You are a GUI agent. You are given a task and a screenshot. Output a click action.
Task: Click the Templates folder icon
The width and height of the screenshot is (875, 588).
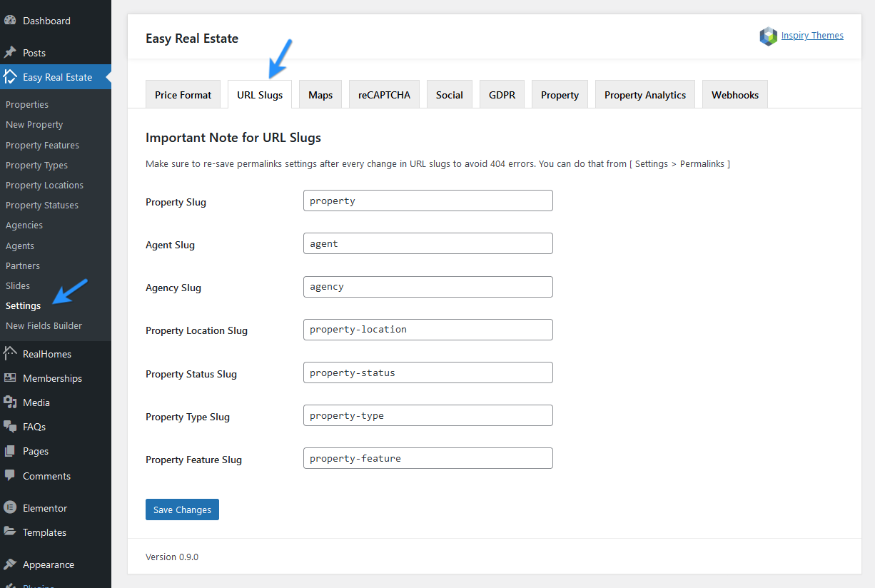(10, 532)
